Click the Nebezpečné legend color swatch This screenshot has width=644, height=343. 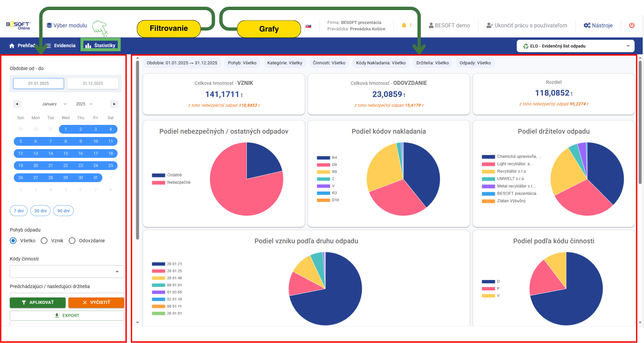[x=158, y=183]
